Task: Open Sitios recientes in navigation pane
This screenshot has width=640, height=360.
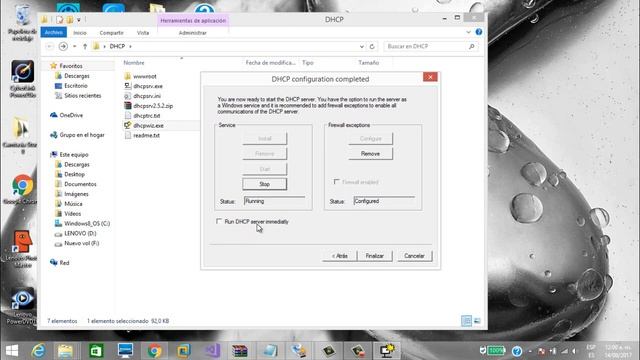Action: (82, 96)
